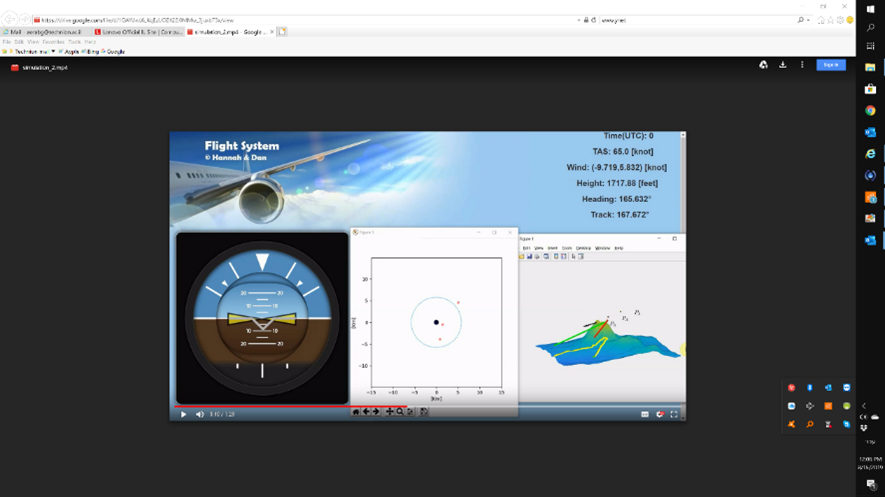The width and height of the screenshot is (885, 497).
Task: Open the taskbar Search icon
Action: 870,27
